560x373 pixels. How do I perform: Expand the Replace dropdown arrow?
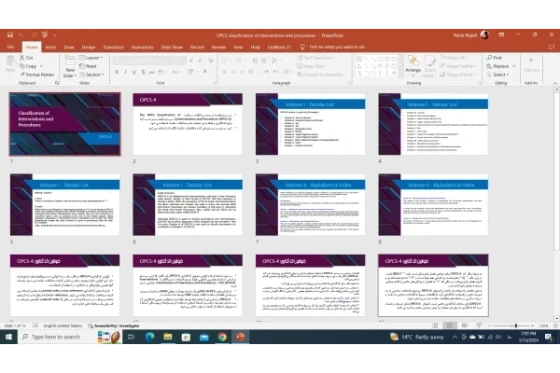pyautogui.click(x=514, y=66)
